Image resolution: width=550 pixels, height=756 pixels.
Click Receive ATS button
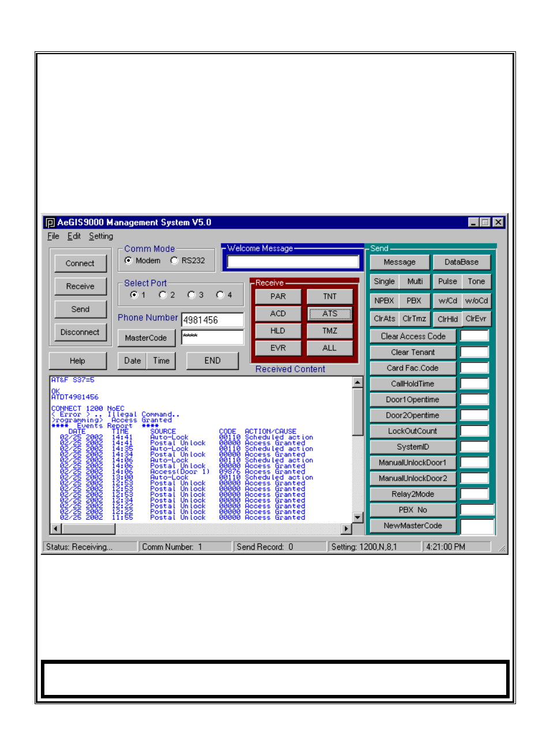coord(330,314)
